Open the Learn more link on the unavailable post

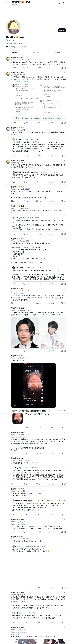(57, 118)
